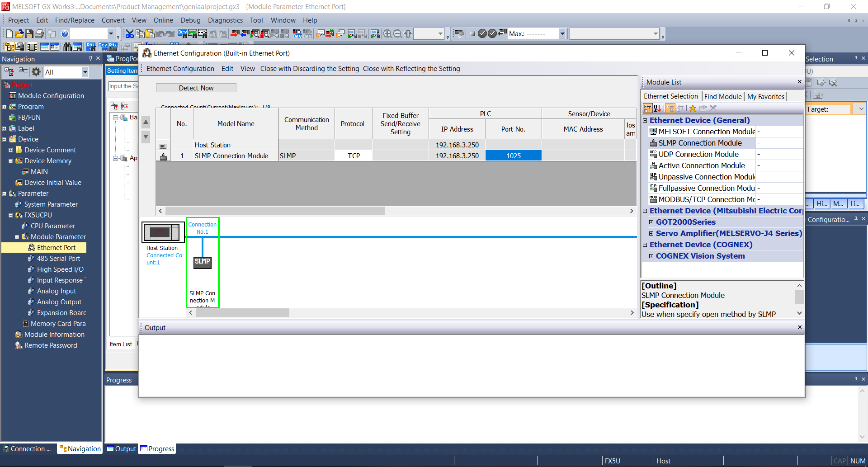Open the Diagnostics menu

click(225, 20)
